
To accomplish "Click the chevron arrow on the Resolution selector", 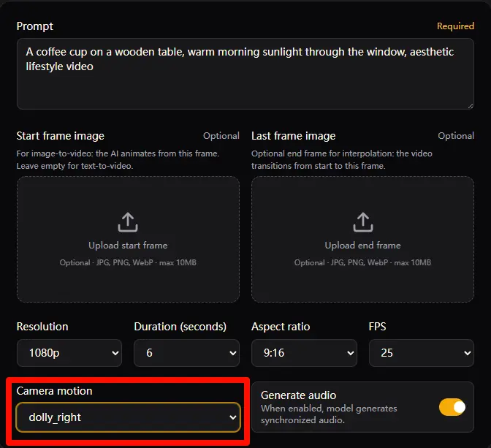I will pos(115,353).
